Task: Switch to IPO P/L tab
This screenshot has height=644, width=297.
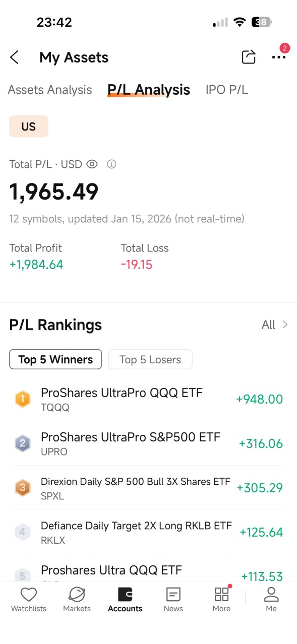Action: tap(227, 90)
